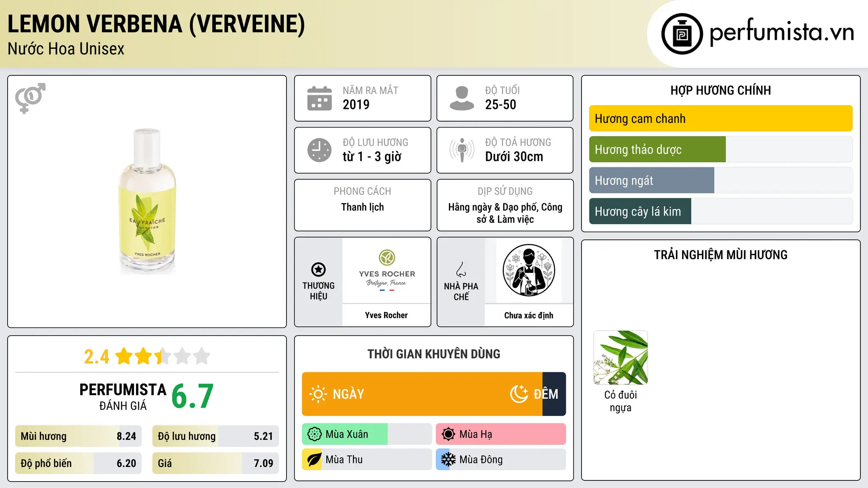Click the Nhà pha chế label
868x488 pixels.
tap(461, 291)
